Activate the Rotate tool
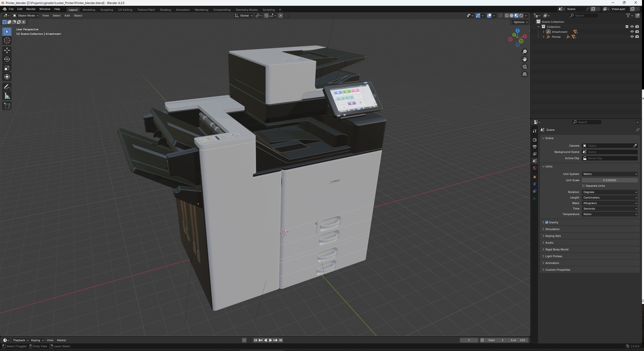Viewport: 644px width, 351px height. tap(7, 59)
